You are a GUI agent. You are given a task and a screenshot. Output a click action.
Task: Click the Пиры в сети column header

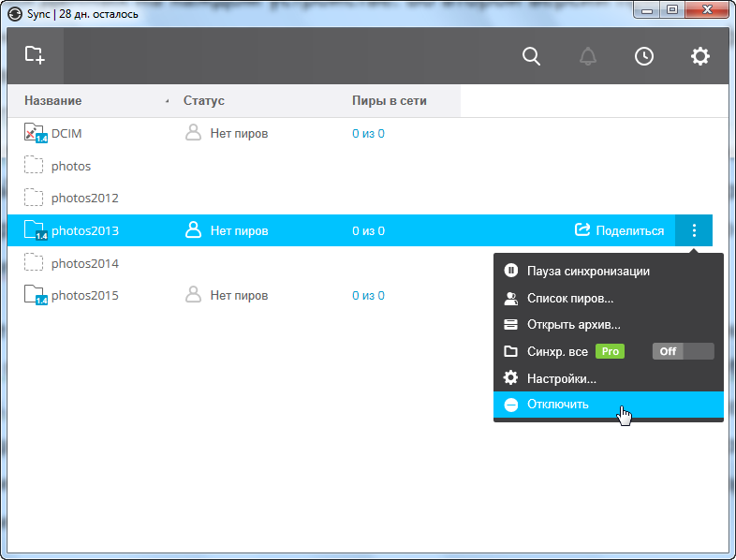pos(390,100)
